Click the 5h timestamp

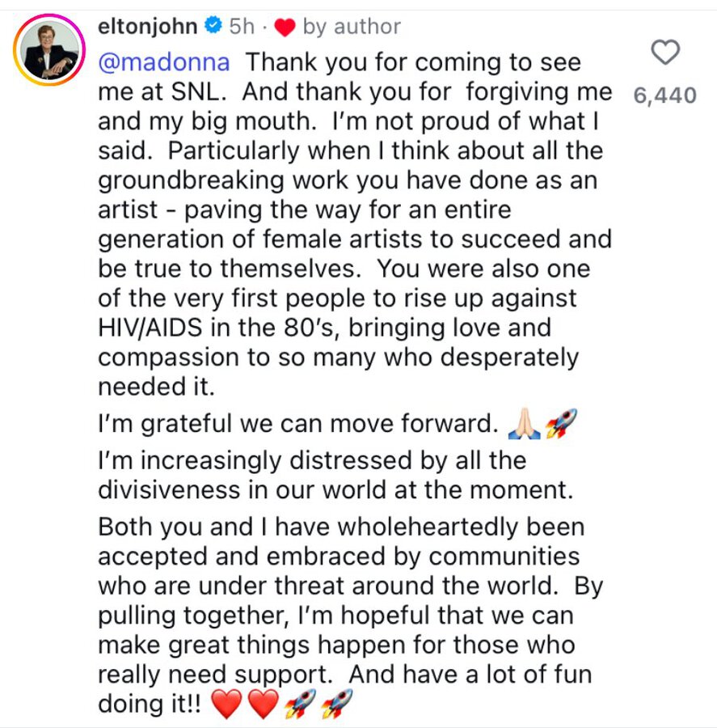click(x=242, y=27)
